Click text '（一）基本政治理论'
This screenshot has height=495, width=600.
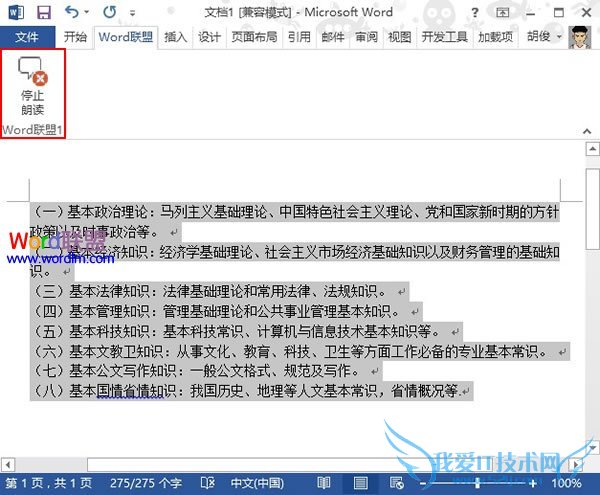point(90,212)
